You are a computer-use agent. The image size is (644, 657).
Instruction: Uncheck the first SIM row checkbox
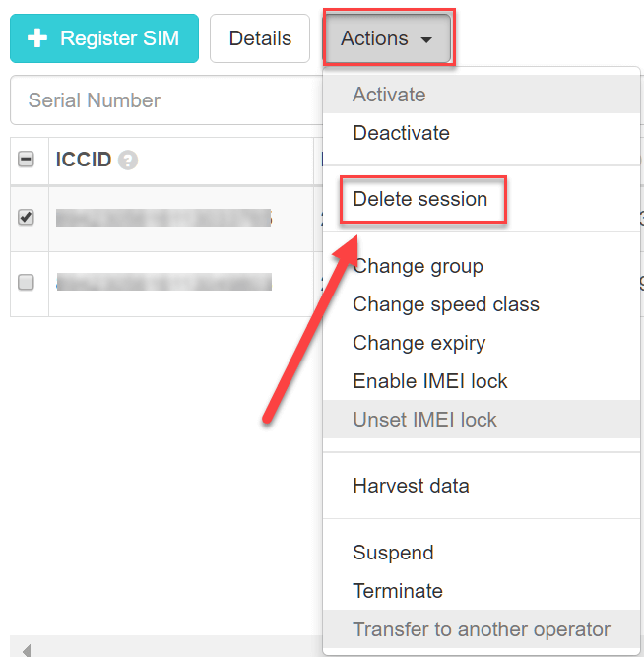[27, 218]
